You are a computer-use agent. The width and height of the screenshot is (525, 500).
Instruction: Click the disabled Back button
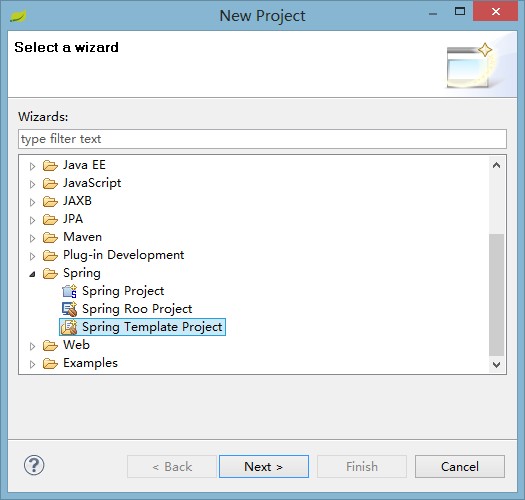point(172,467)
